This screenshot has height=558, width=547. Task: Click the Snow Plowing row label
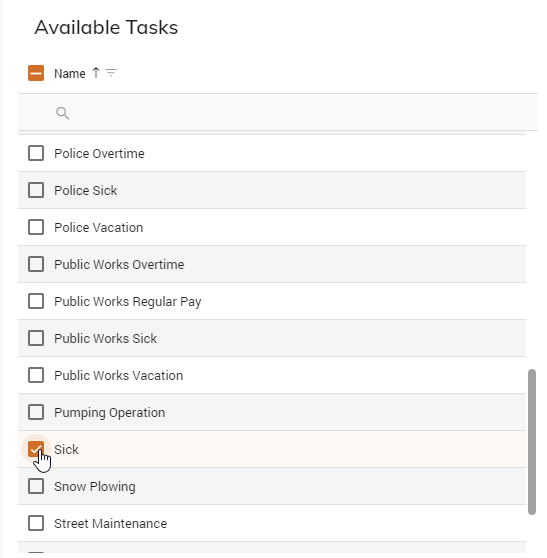[x=95, y=486]
